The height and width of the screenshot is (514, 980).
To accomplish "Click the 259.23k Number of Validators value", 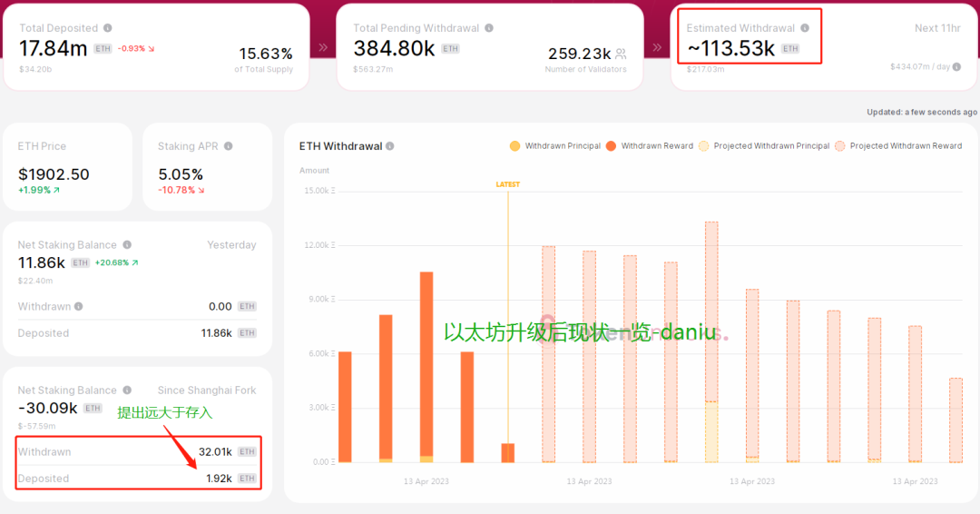I will point(579,54).
